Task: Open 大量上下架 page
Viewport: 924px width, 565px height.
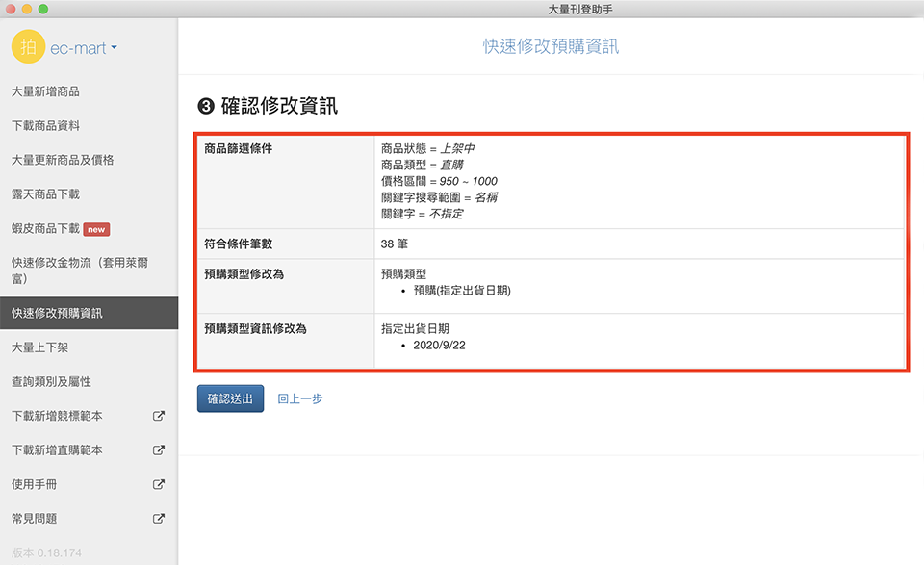Action: 39,347
